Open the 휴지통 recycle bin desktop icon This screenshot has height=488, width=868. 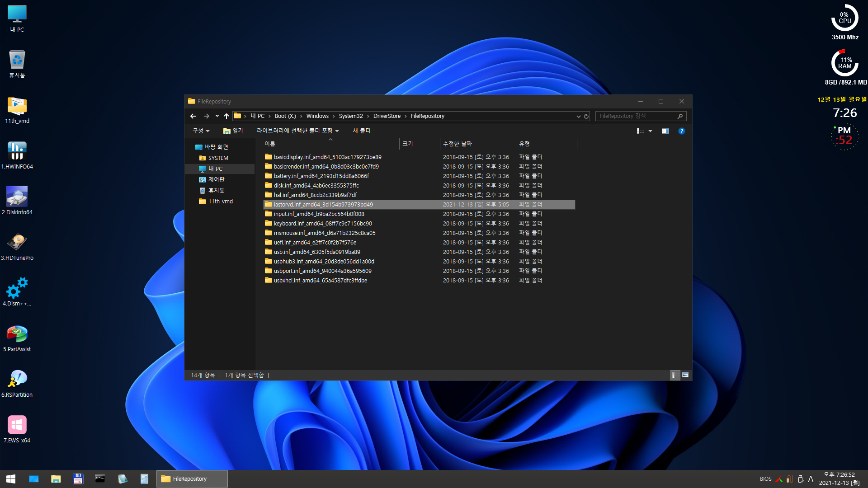(x=17, y=64)
